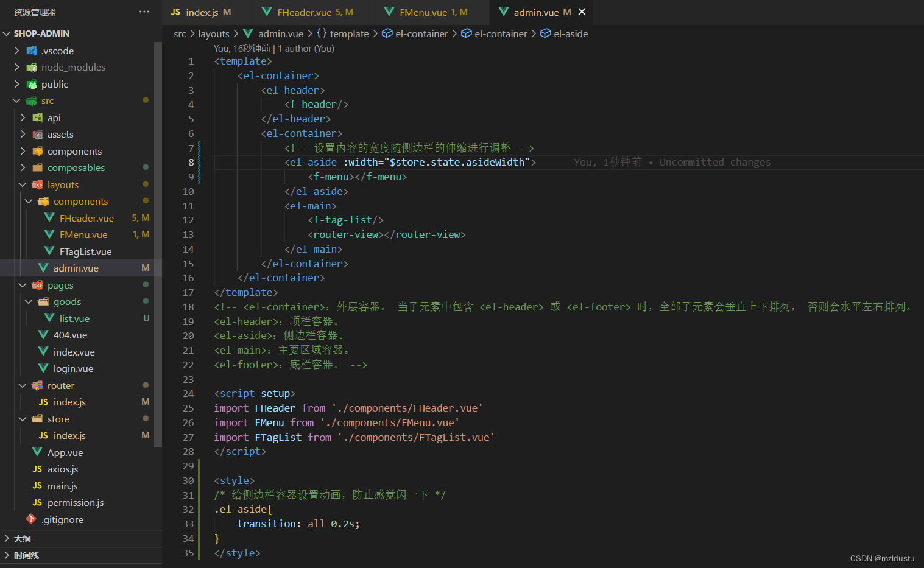
Task: Switch to the FHeader.vue editor tab
Action: tap(314, 12)
